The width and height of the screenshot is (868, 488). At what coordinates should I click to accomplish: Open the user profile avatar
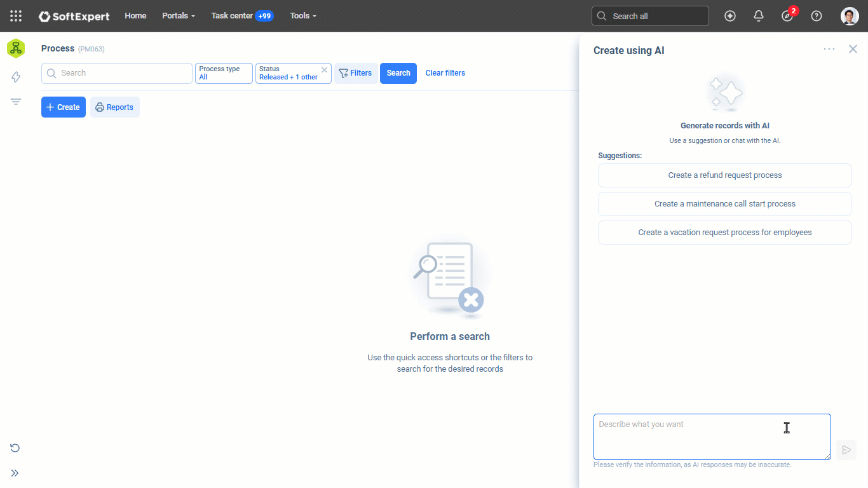coord(850,16)
